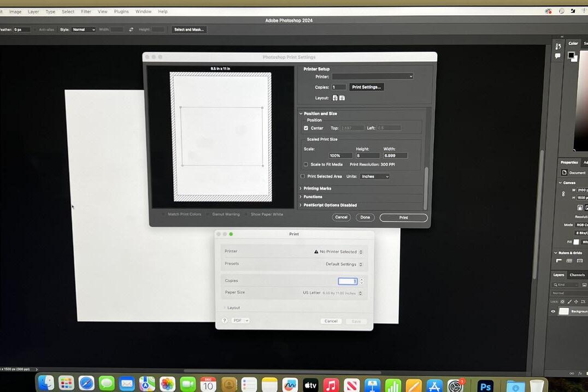Click the pixel layer filter icon in Layers
The image size is (588, 392).
pos(584,285)
